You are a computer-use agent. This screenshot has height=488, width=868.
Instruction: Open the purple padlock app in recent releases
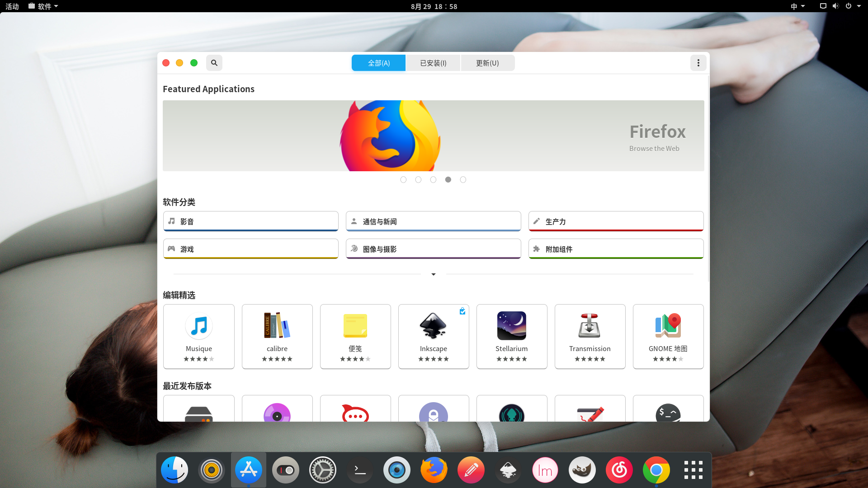(x=434, y=408)
